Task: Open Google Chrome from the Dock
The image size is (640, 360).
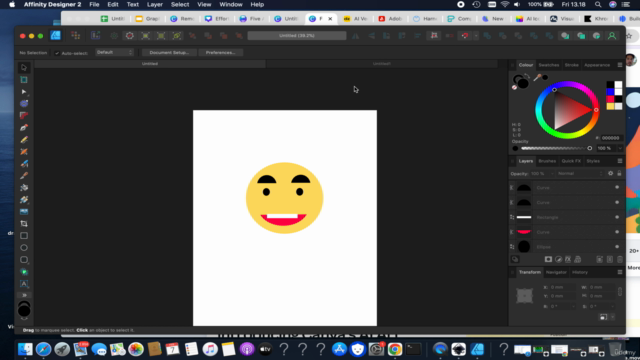Action: tap(395, 349)
